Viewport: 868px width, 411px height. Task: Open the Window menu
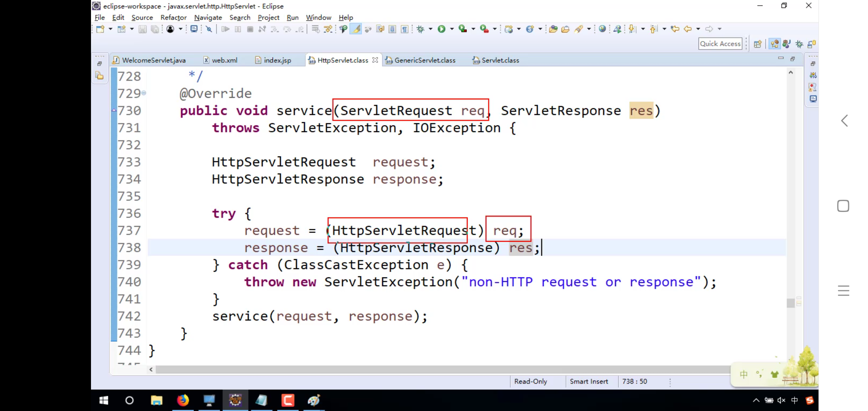coord(318,18)
